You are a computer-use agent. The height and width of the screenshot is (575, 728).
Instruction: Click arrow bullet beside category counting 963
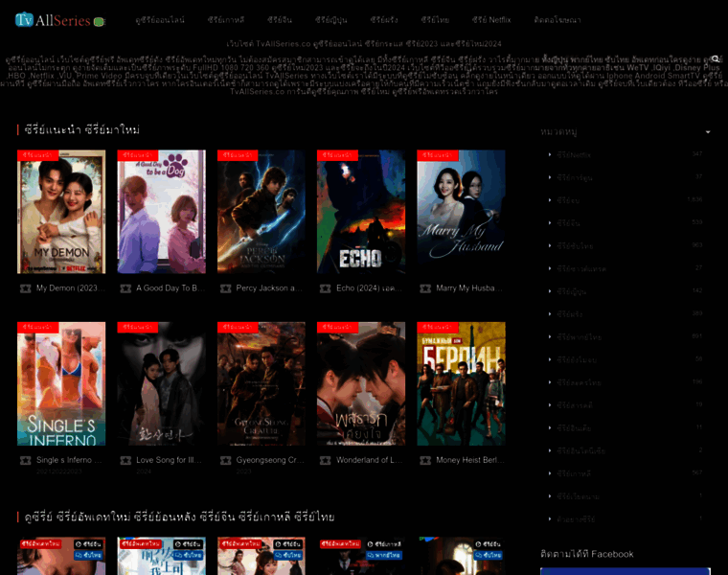(550, 245)
